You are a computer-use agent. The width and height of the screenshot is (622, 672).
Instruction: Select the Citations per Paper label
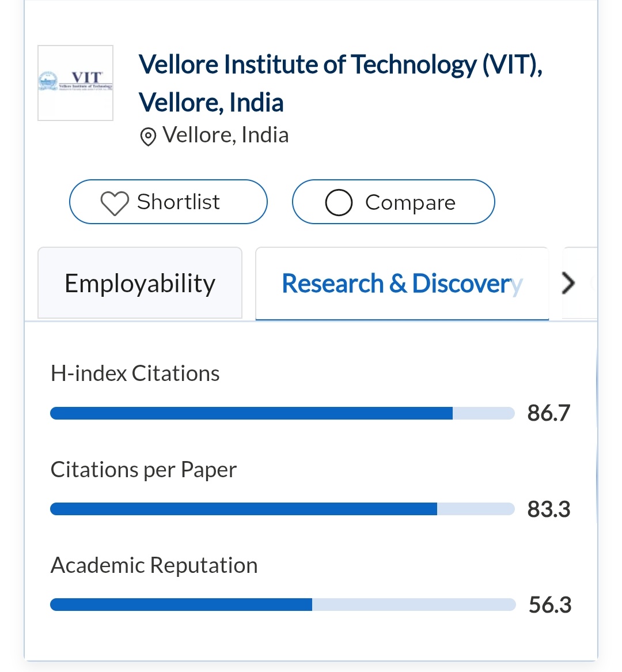[x=143, y=470]
